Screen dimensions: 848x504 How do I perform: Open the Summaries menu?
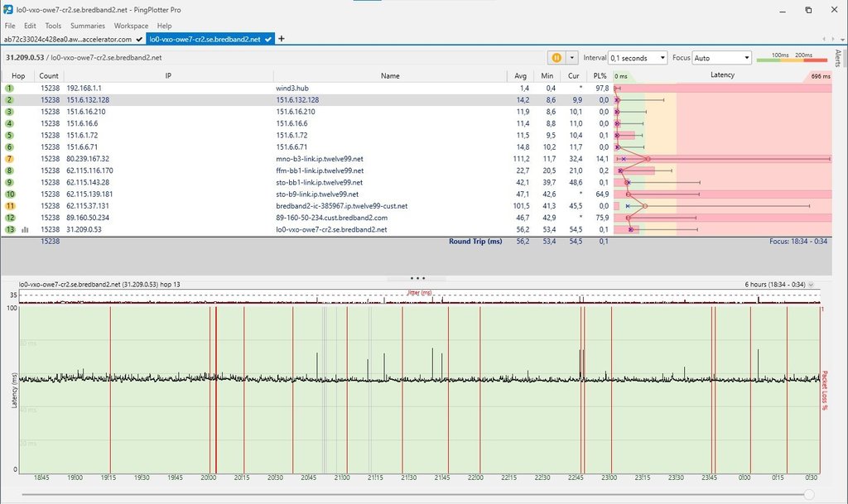88,26
